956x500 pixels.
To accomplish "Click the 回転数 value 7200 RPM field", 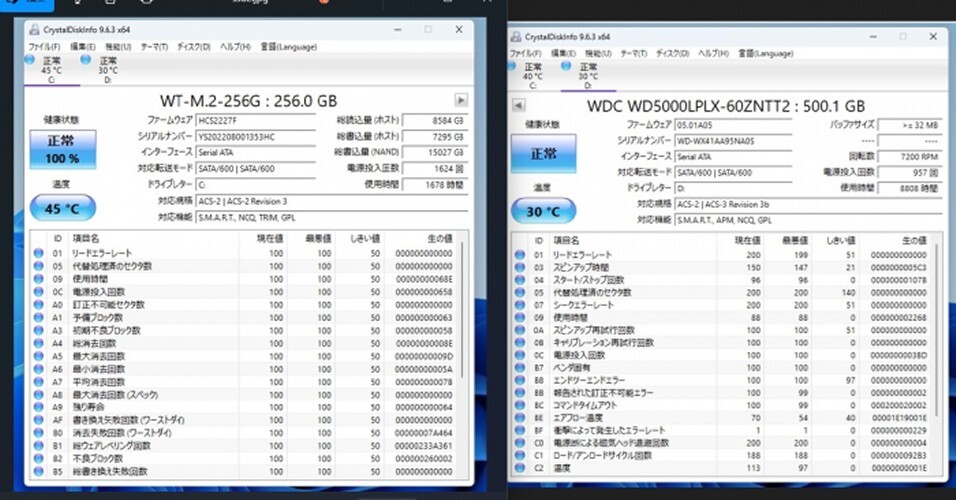I will [909, 157].
